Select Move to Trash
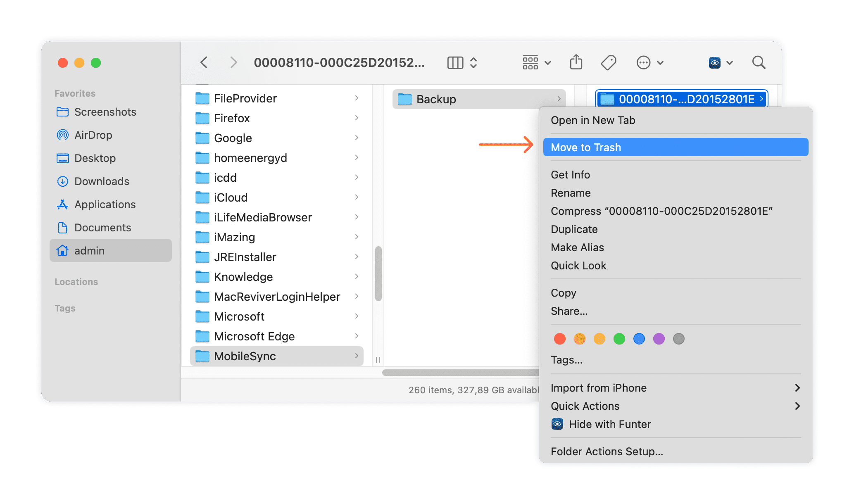 click(x=586, y=147)
